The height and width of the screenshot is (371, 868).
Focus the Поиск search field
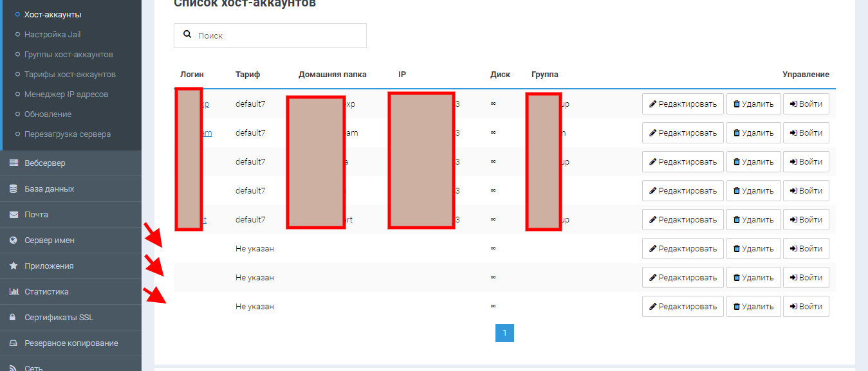[x=277, y=35]
